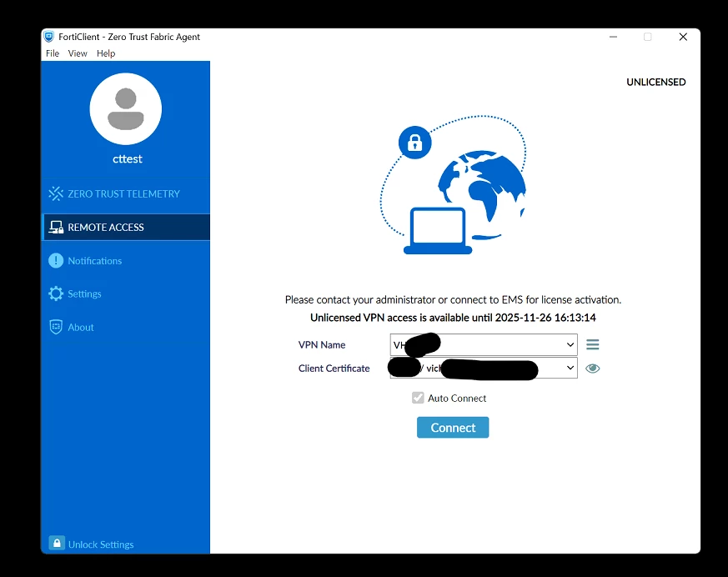Click the Notifications exclamation icon
728x577 pixels.
56,260
